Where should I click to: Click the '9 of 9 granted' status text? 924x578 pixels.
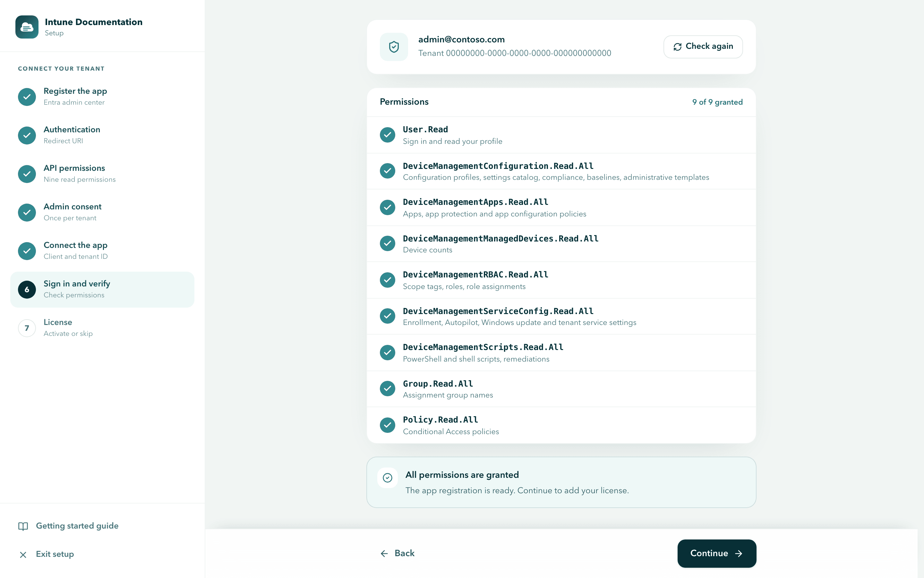point(717,102)
